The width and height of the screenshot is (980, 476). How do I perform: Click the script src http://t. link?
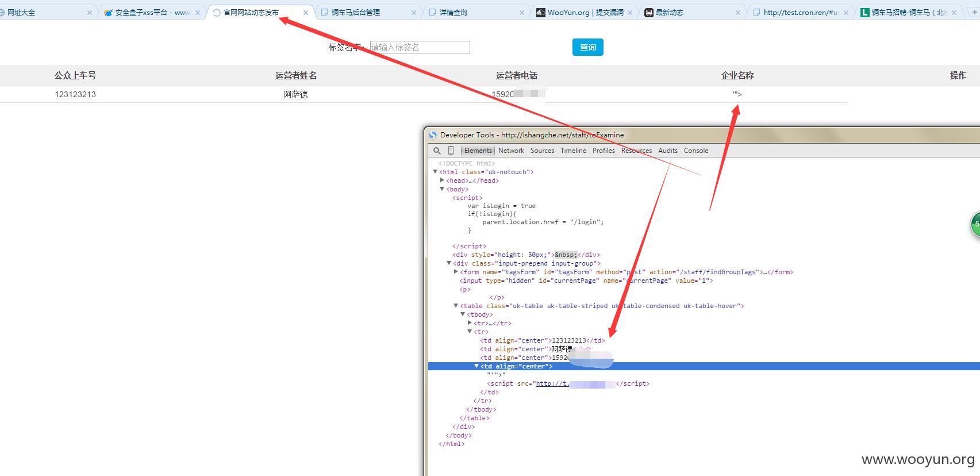tap(552, 383)
